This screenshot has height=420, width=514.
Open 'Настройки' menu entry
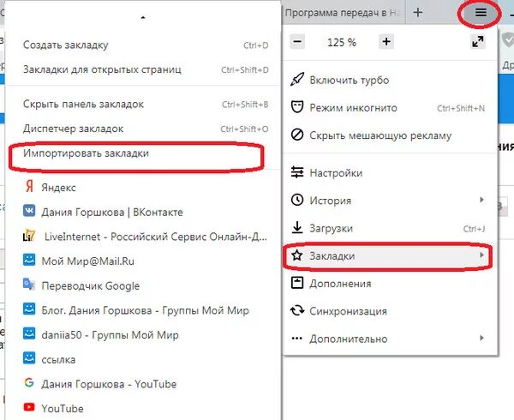[x=390, y=172]
